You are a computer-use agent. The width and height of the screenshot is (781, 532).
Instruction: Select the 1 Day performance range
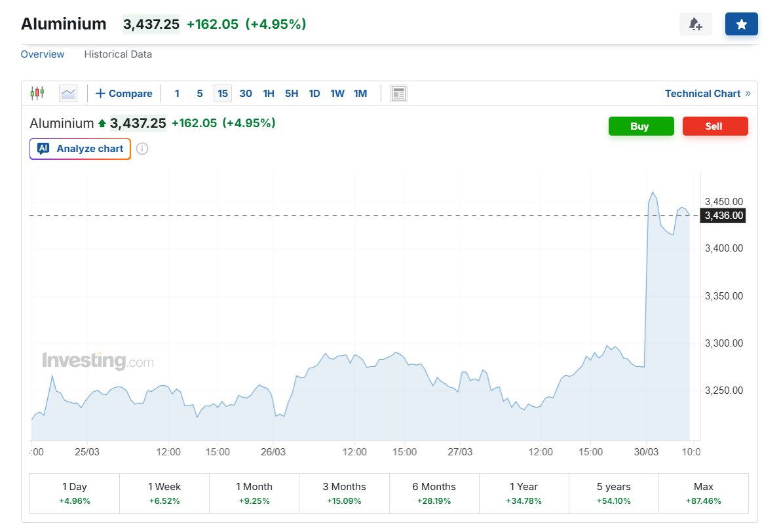click(x=75, y=493)
